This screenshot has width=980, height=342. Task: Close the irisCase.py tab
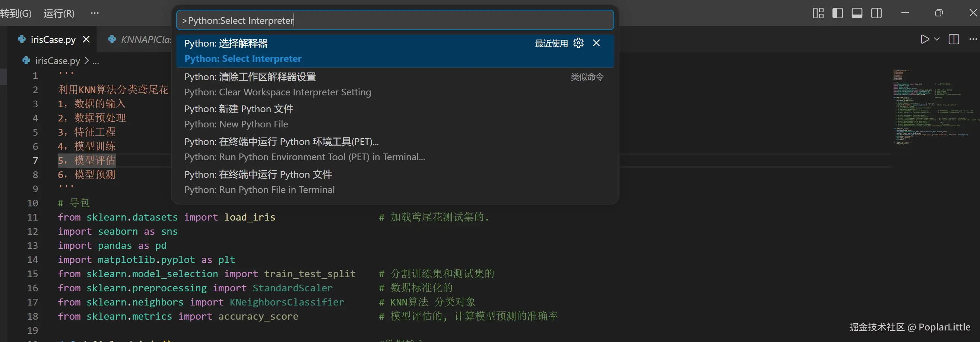[86, 39]
